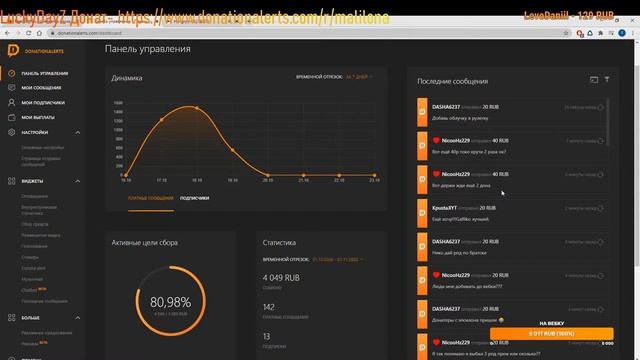Open Внутристримовая статистика widget settings
This screenshot has height=360, width=640.
click(x=39, y=210)
